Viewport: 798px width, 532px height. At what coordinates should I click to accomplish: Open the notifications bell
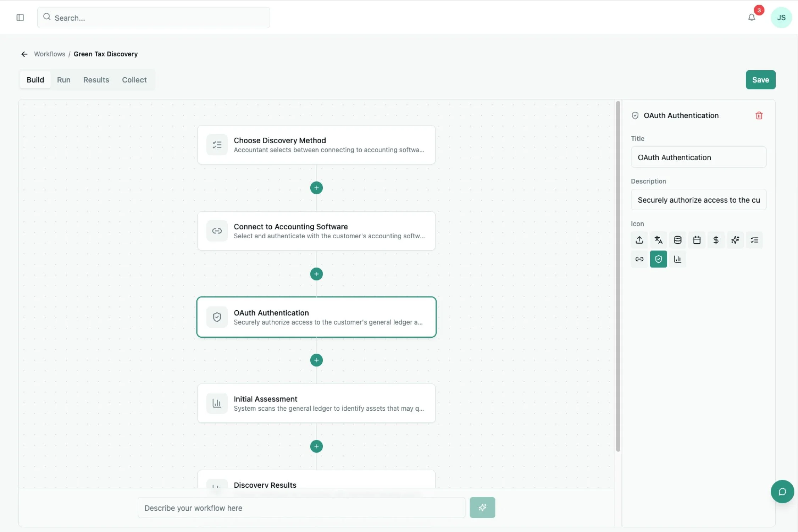(751, 17)
